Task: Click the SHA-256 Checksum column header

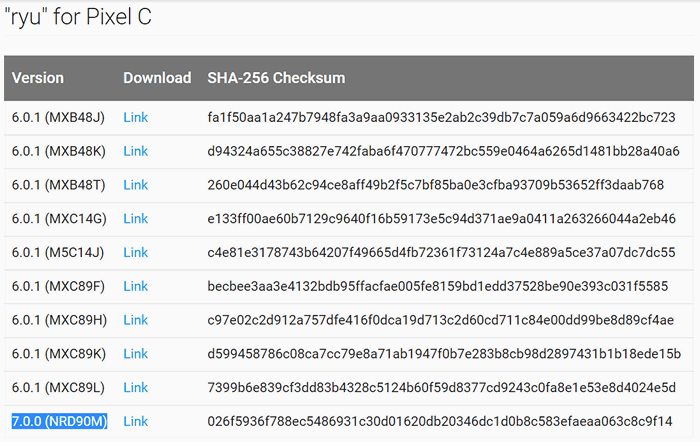Action: click(x=276, y=78)
